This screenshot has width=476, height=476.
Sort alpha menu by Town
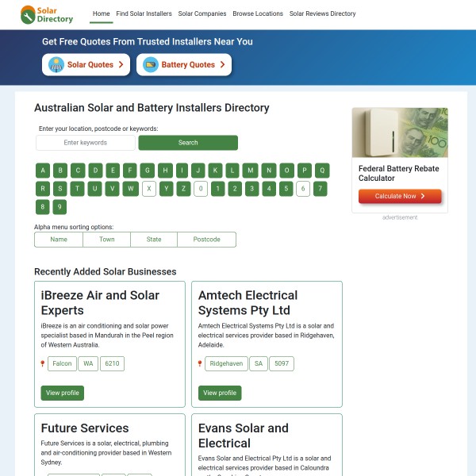tap(107, 240)
